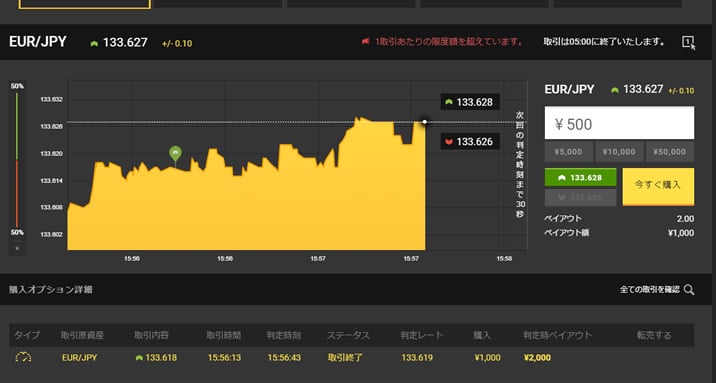Select the green High 133.628 option
The image size is (716, 383).
[580, 178]
